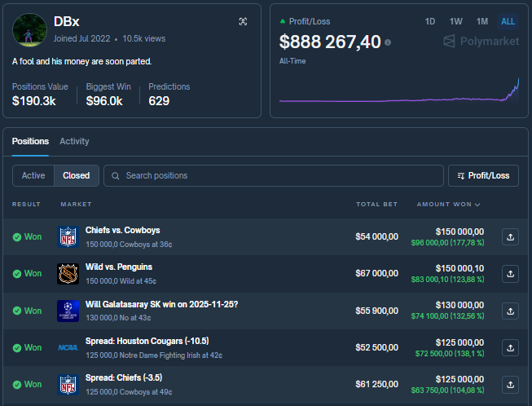The height and width of the screenshot is (406, 532).
Task: Click 'Joined Jul 2022' text
Action: [81, 38]
